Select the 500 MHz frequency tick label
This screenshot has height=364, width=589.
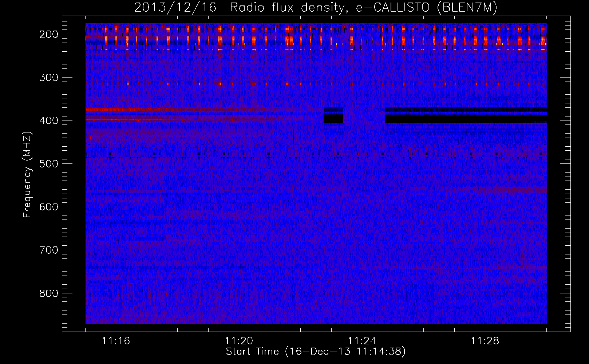coord(48,164)
